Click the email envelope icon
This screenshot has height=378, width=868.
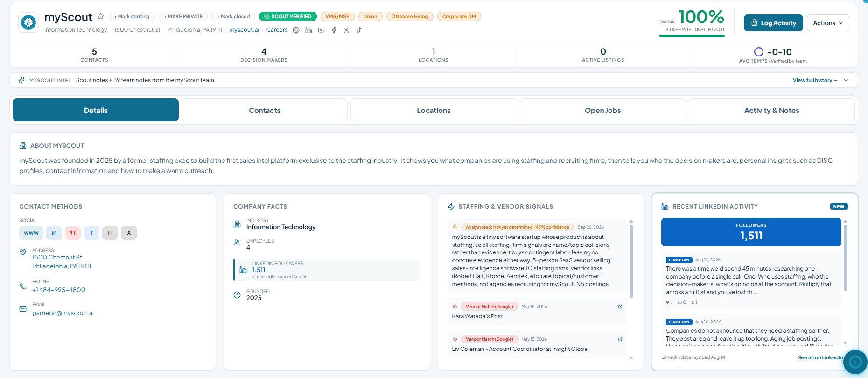[x=23, y=309]
